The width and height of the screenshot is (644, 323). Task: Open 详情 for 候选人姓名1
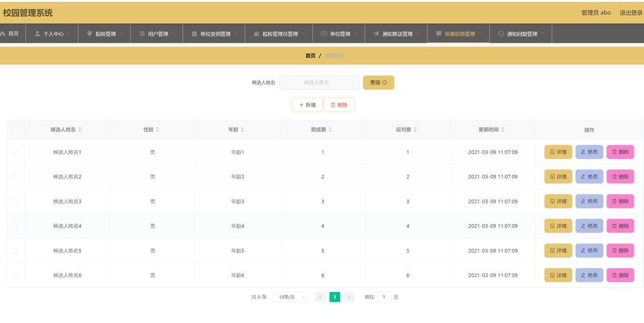tap(558, 152)
